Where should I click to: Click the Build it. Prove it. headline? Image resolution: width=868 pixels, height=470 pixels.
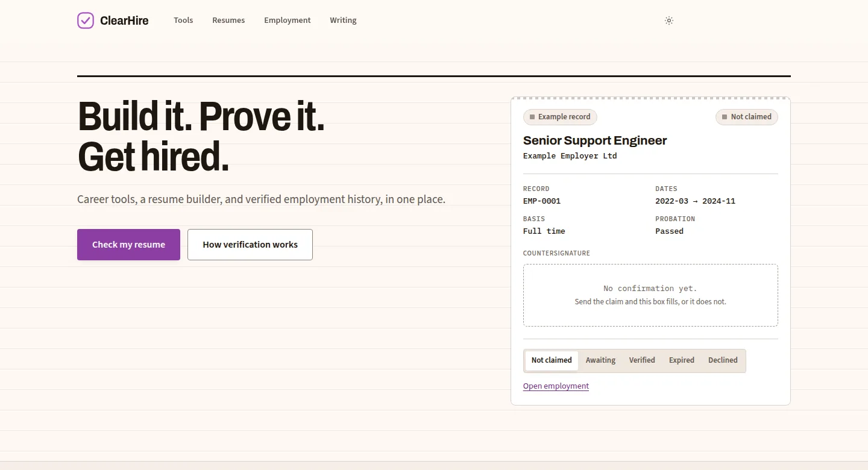[201, 116]
